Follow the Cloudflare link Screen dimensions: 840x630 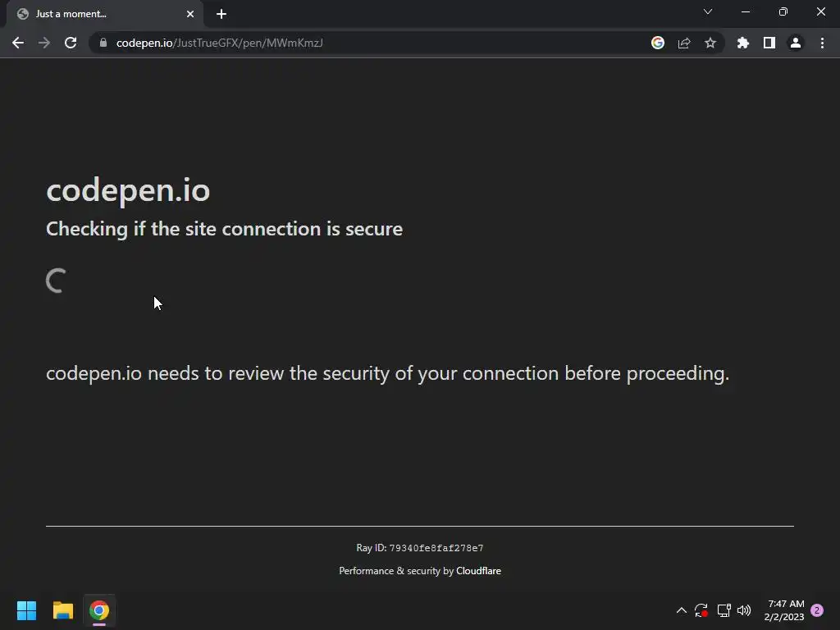click(478, 571)
